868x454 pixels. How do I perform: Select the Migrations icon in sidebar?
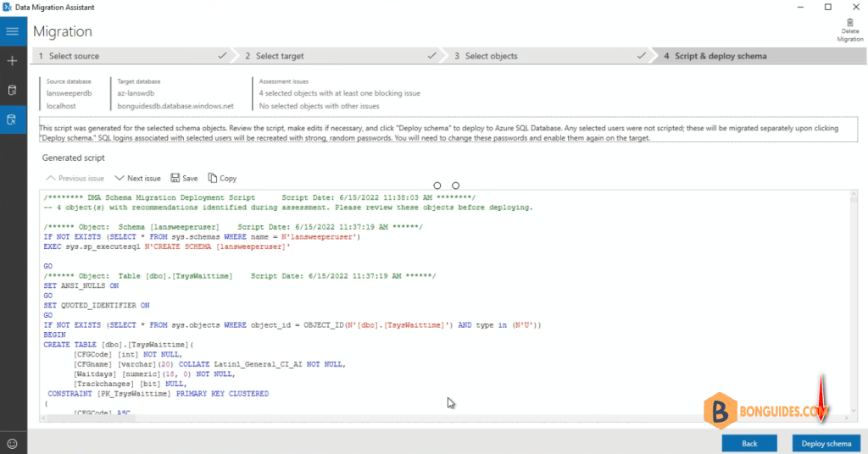[x=12, y=119]
